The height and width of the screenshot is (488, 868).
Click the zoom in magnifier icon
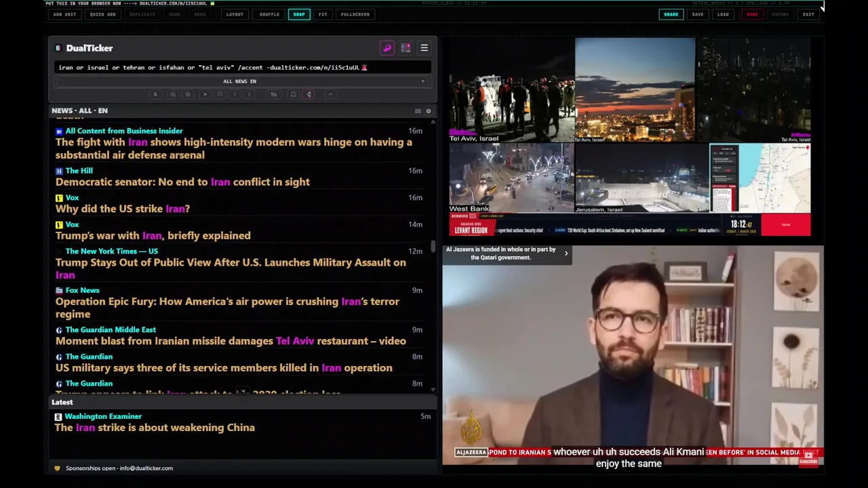click(x=188, y=94)
